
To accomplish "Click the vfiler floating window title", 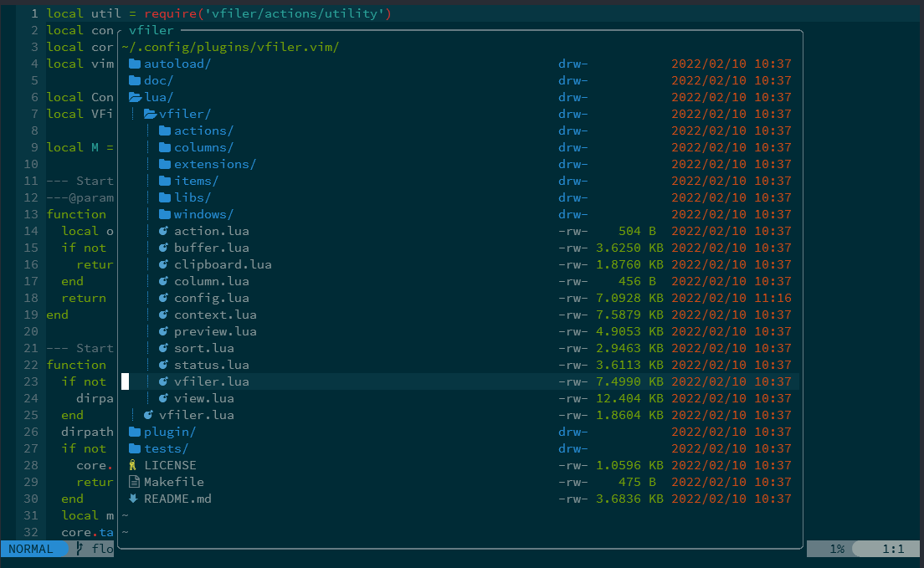I will pyautogui.click(x=151, y=30).
